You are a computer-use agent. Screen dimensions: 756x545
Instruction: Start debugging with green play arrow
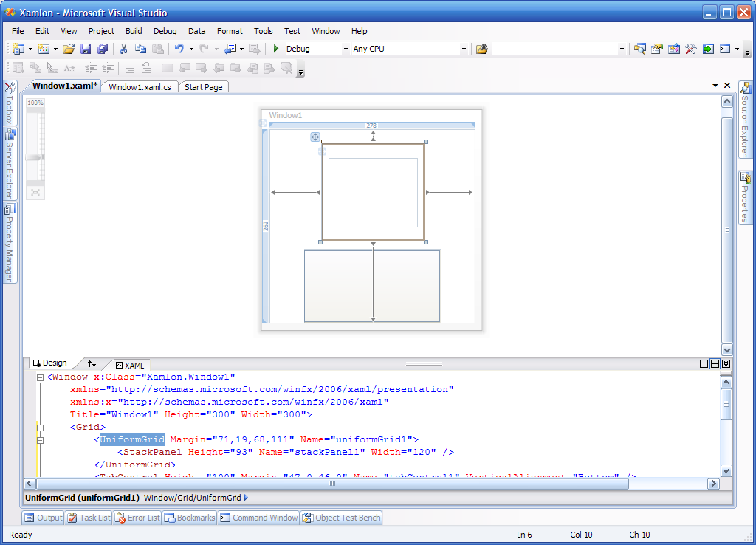276,49
